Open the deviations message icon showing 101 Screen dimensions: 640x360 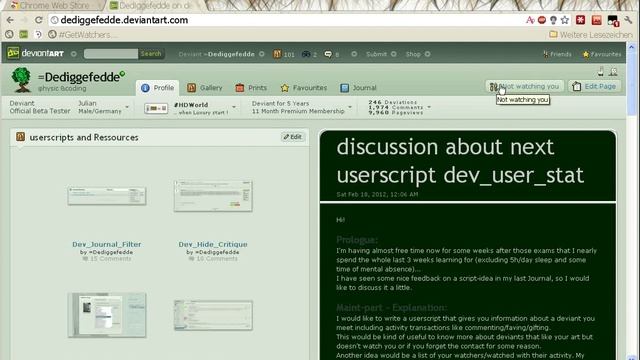[x=284, y=54]
